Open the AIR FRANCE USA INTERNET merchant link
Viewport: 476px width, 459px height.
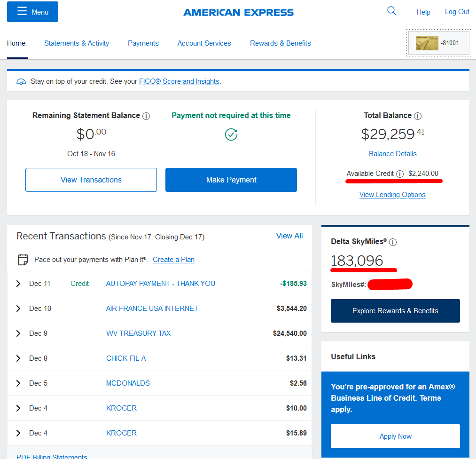152,309
